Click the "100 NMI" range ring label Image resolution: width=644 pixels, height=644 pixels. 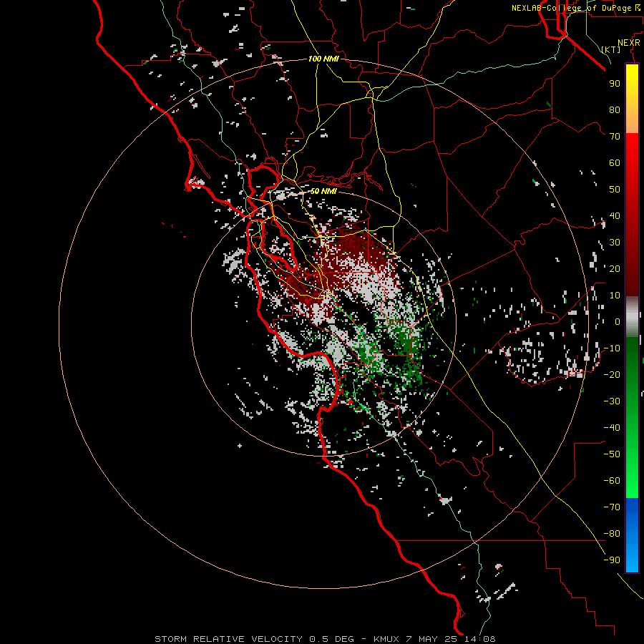[x=323, y=59]
